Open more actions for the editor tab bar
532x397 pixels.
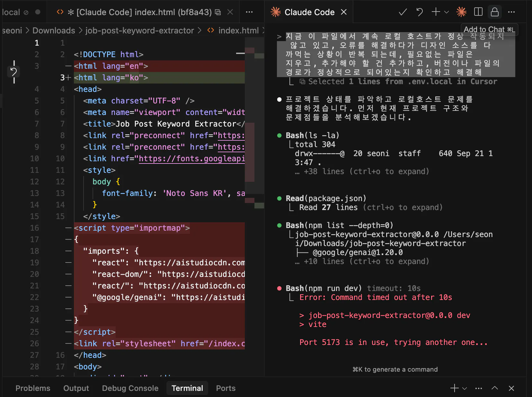(249, 12)
